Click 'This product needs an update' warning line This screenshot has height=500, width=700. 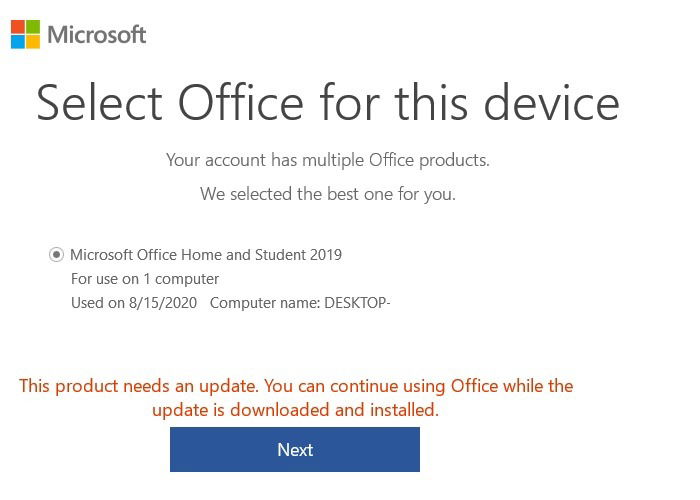(x=296, y=386)
